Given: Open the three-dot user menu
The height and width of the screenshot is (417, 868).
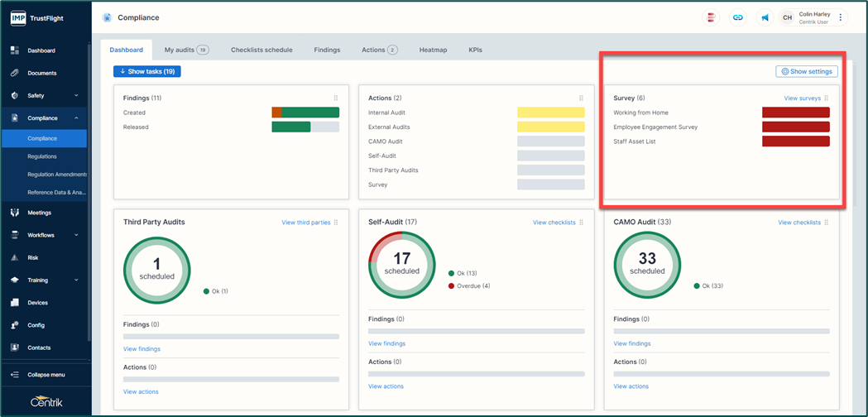Looking at the screenshot, I should click(x=841, y=17).
